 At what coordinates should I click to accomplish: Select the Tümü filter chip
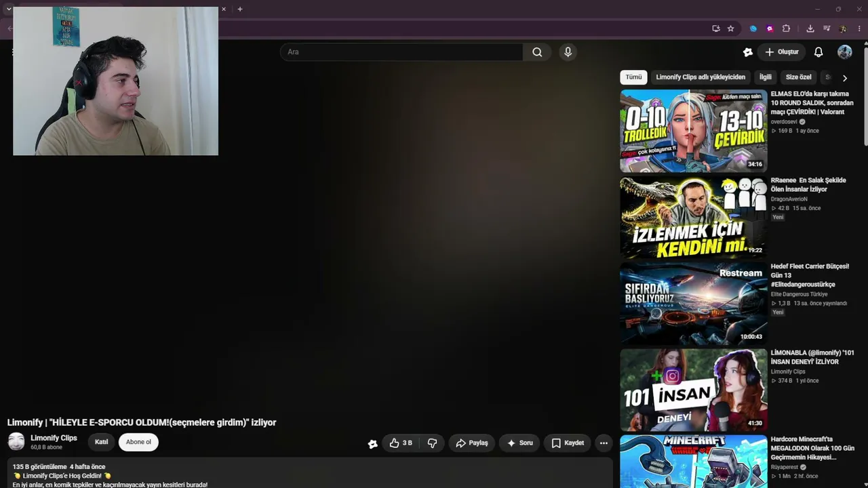[x=633, y=77]
